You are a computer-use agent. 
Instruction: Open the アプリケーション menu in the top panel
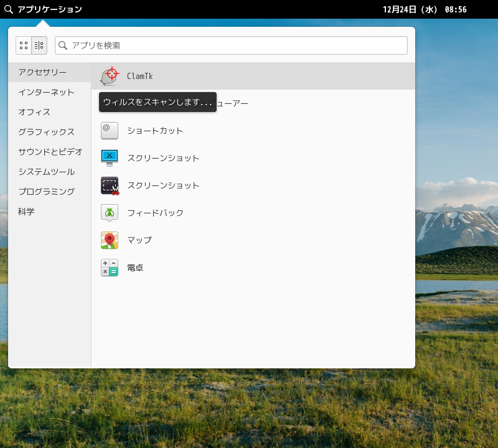50,9
